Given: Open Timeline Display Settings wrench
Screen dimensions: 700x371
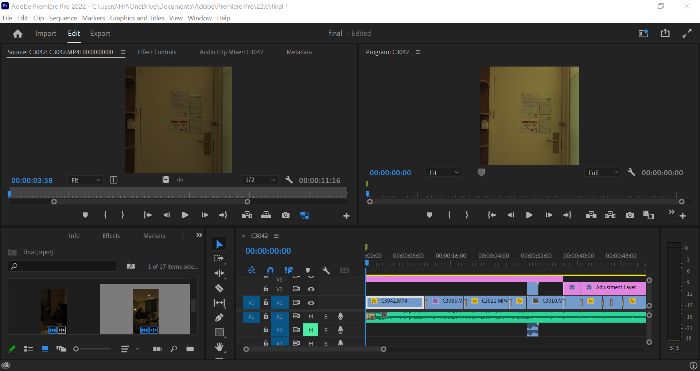Looking at the screenshot, I should tap(326, 270).
